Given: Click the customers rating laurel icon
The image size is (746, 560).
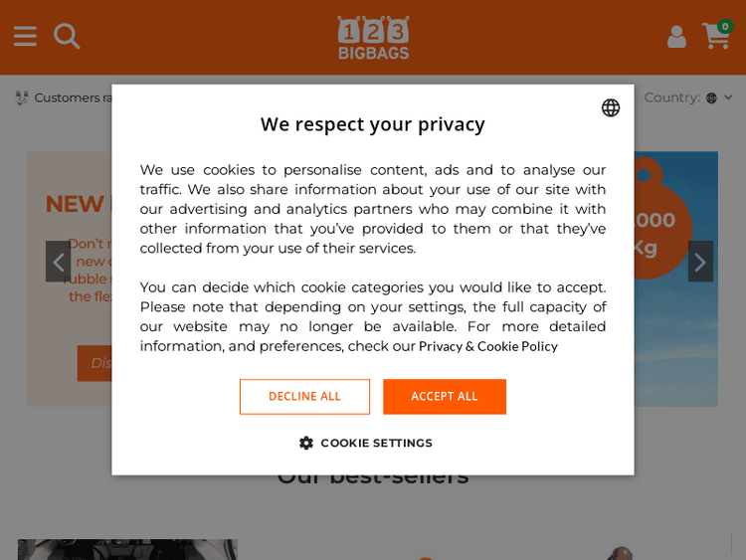Looking at the screenshot, I should click(x=22, y=97).
